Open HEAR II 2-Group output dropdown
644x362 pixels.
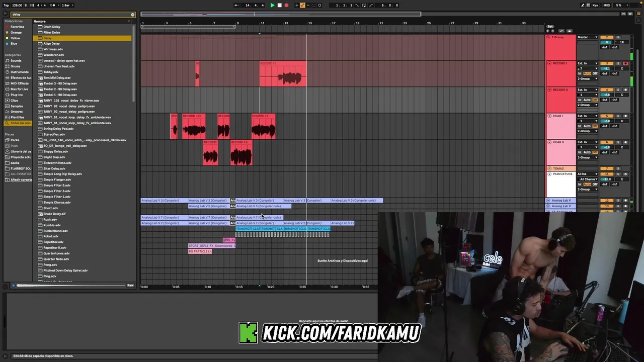[x=587, y=157]
